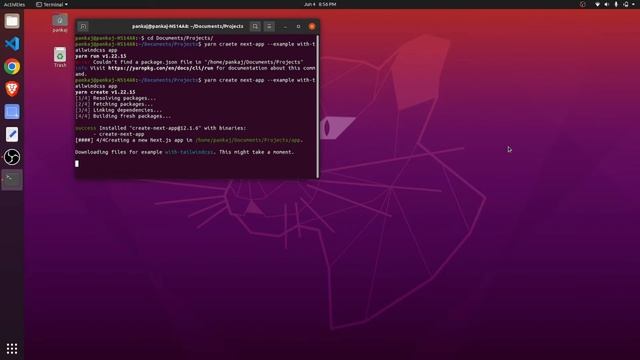Click the 'cd Documents/Projects/' command text
This screenshot has height=360, width=640.
click(x=180, y=38)
